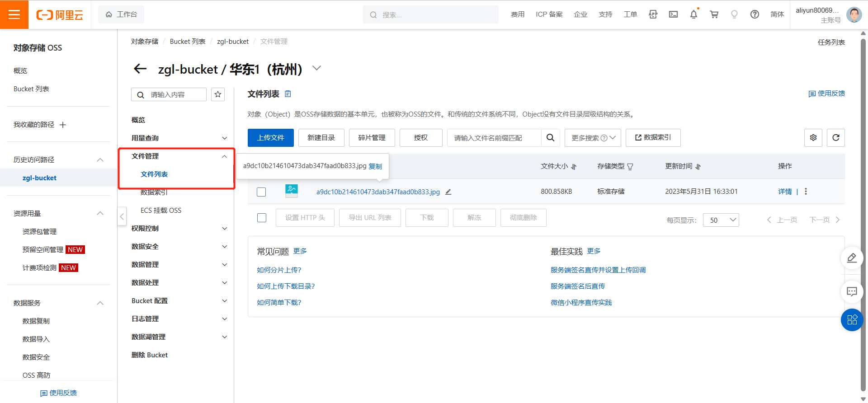Open the hamburger menu in top-left
Screen dimensions: 868x403
[14, 14]
